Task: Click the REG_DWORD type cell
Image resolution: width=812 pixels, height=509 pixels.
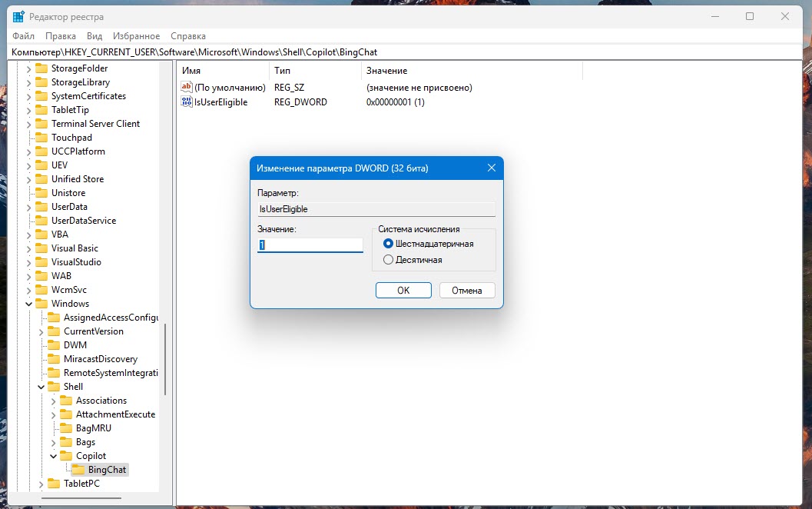Action: tap(300, 102)
